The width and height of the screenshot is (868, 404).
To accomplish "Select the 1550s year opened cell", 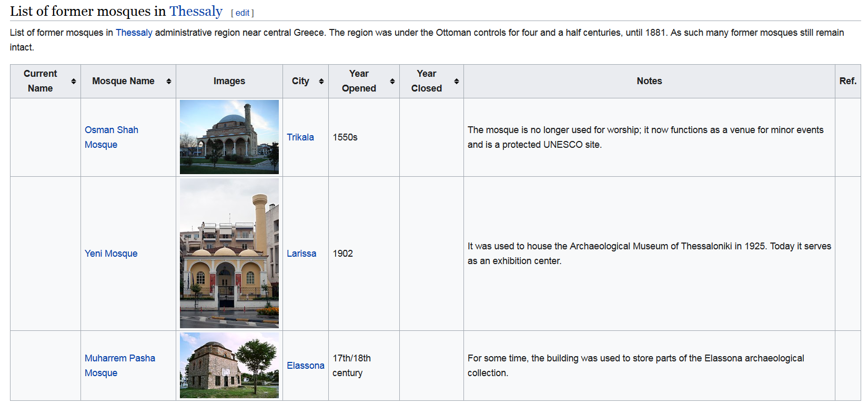I will pos(364,137).
